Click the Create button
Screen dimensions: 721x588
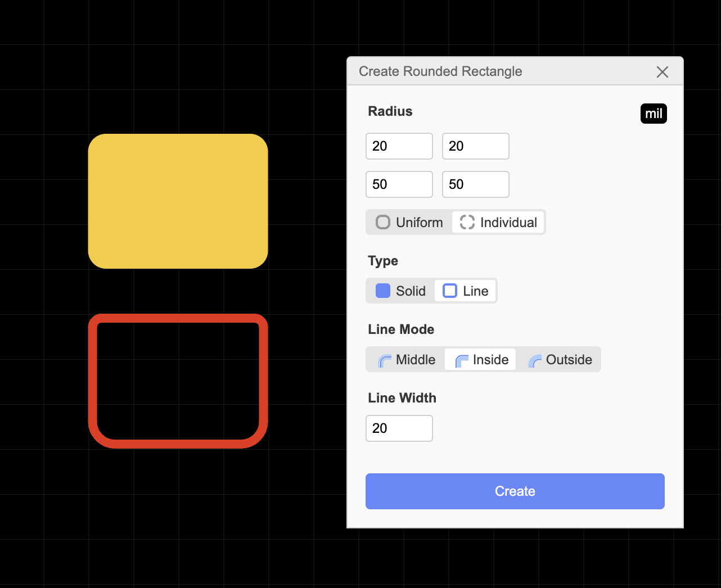[x=515, y=491]
